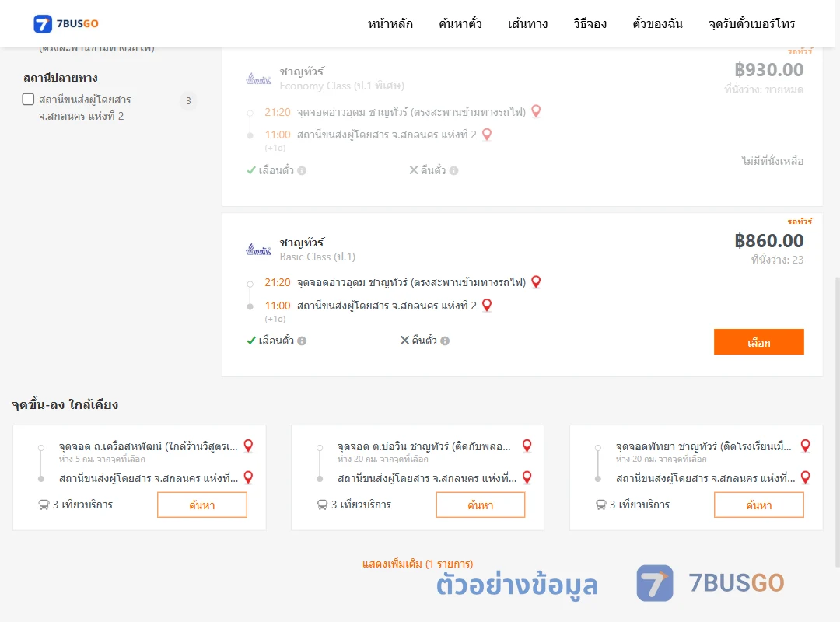
Task: Open the วิธีจอง menu item
Action: (x=590, y=23)
